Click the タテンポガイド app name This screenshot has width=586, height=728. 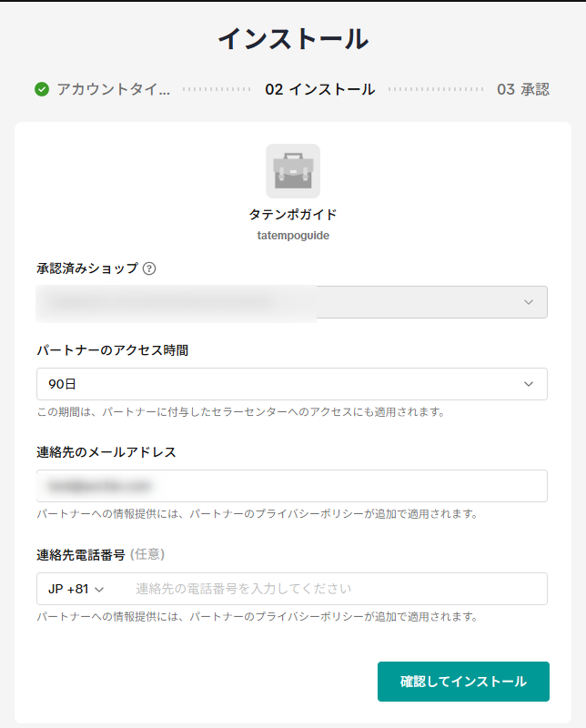pos(293,215)
